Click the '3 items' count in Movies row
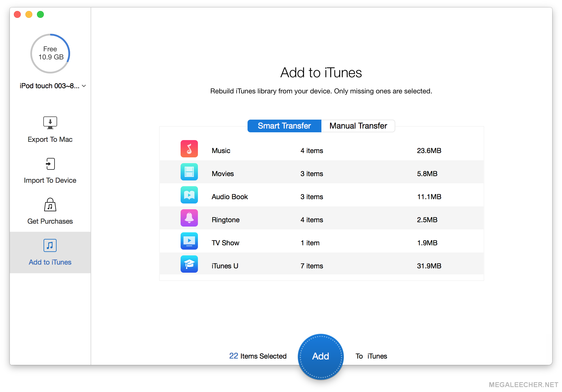562x392 pixels. click(x=312, y=174)
